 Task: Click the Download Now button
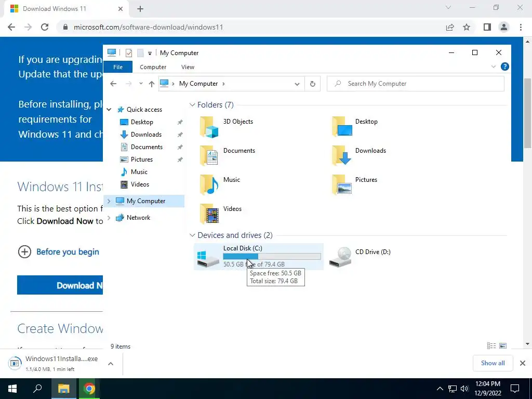click(x=60, y=285)
